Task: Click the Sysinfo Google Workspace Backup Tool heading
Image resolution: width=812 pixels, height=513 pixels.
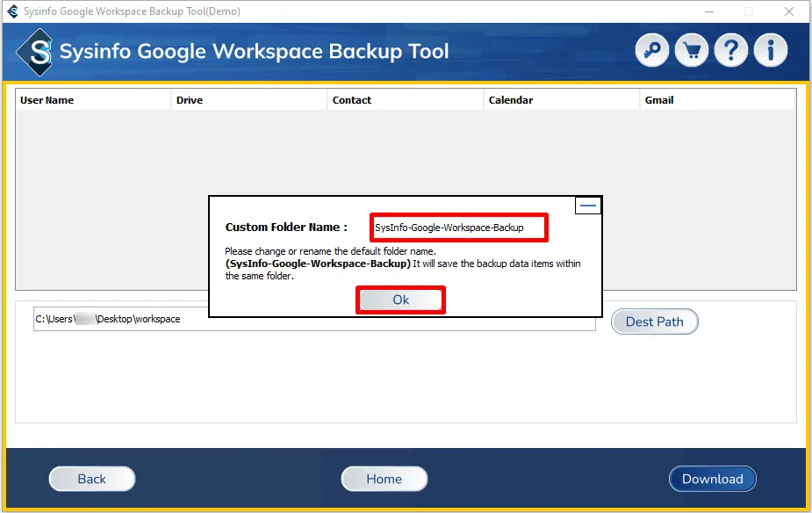Action: pyautogui.click(x=254, y=51)
